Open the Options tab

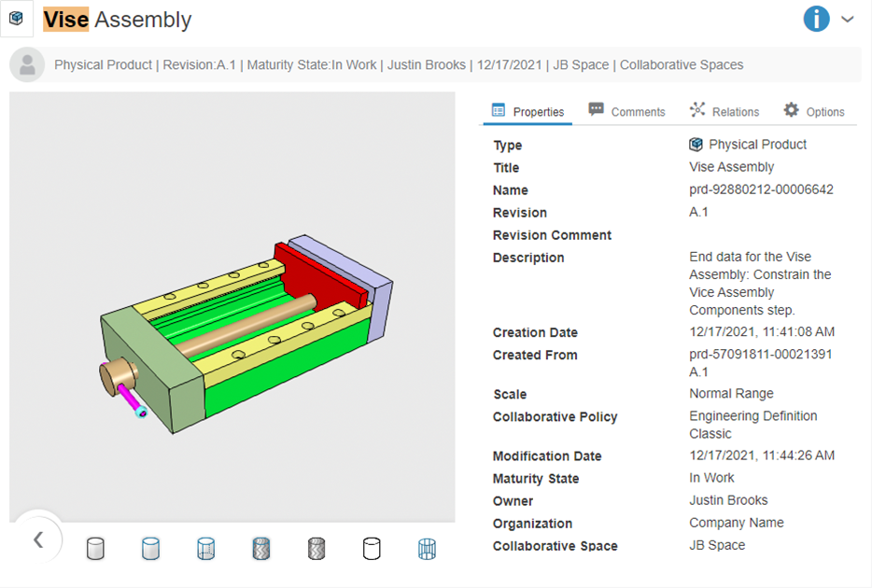(x=813, y=111)
